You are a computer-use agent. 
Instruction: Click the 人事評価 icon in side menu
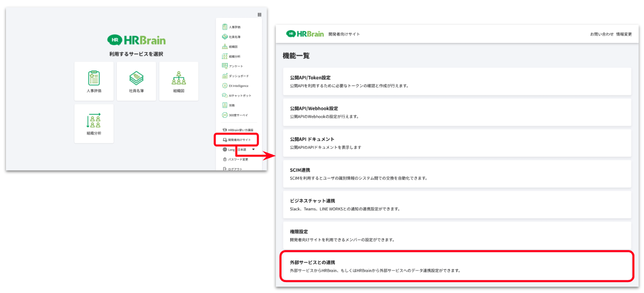(225, 27)
